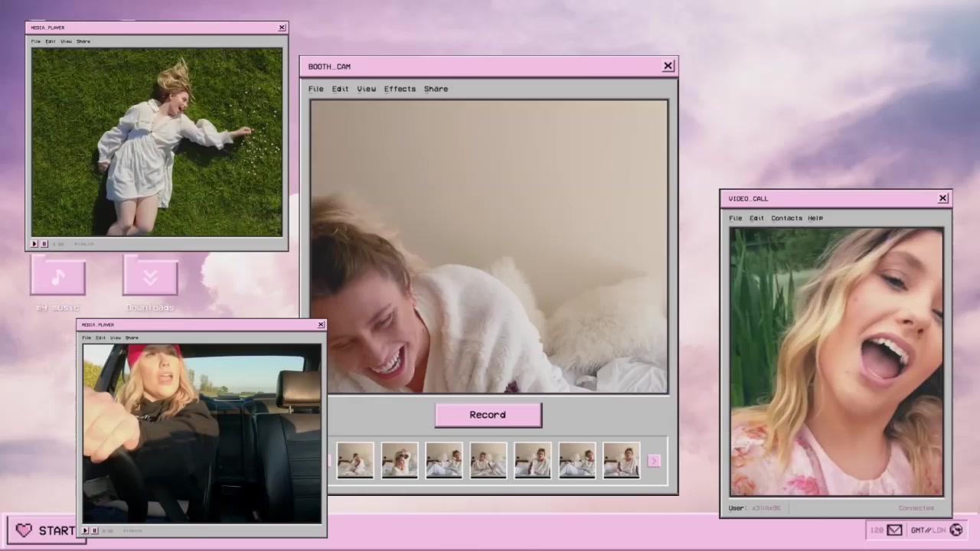
Task: Click the VIDEO_CALL title bar text
Action: click(748, 199)
